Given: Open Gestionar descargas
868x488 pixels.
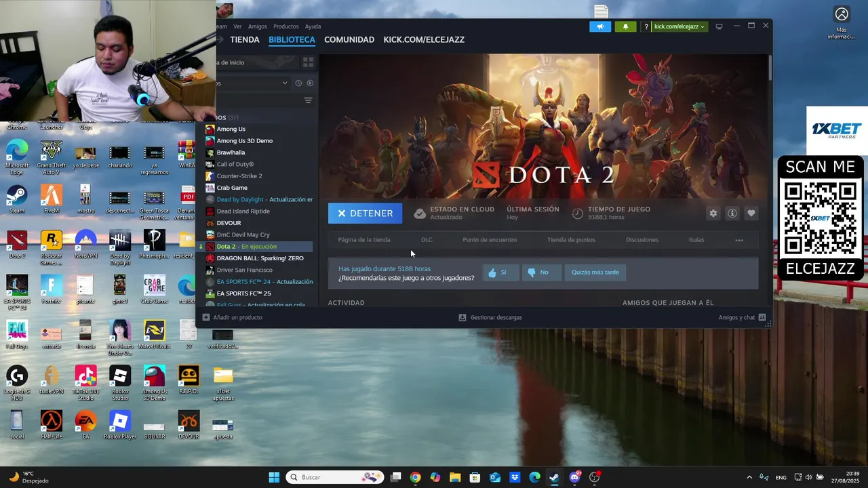Looking at the screenshot, I should coord(490,317).
